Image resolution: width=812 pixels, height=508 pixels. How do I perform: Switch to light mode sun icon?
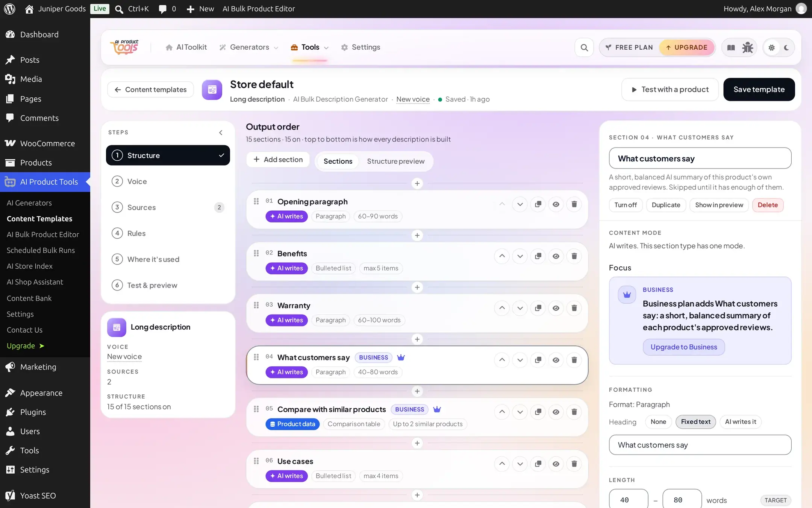tap(771, 47)
